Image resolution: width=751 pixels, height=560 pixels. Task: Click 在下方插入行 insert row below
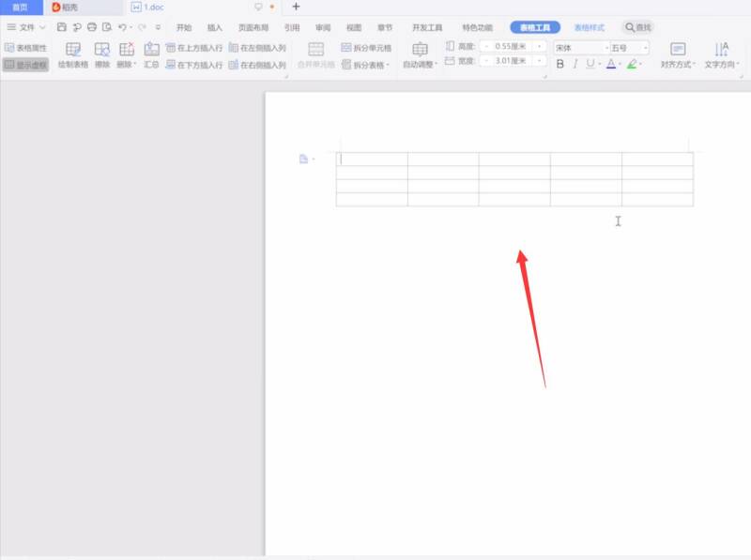tap(194, 65)
